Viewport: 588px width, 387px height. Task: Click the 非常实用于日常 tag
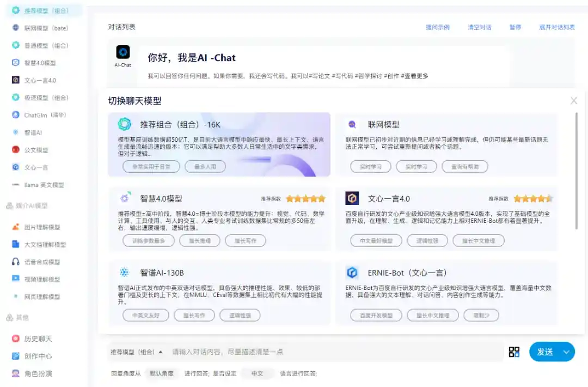point(151,167)
